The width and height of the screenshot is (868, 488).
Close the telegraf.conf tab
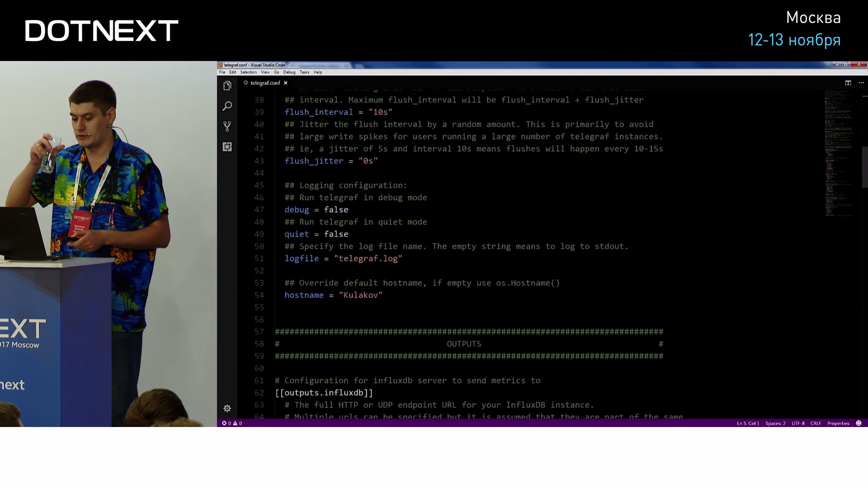(x=286, y=83)
